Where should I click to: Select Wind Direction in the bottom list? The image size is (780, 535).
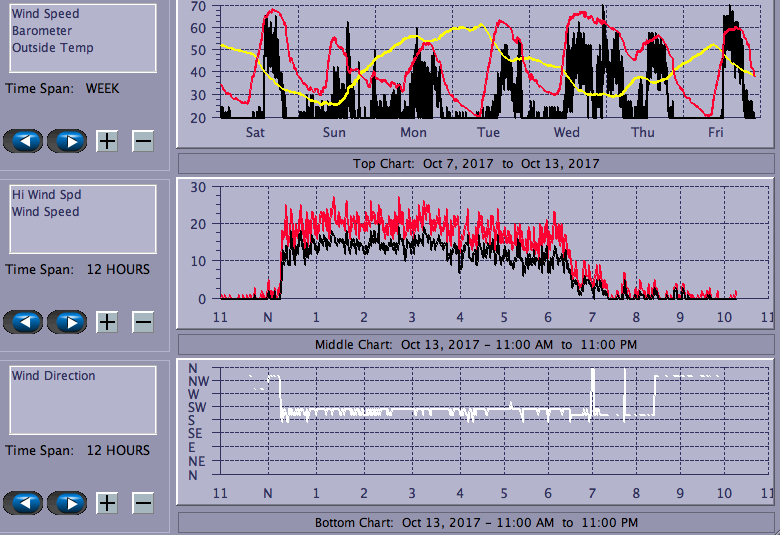pos(54,376)
